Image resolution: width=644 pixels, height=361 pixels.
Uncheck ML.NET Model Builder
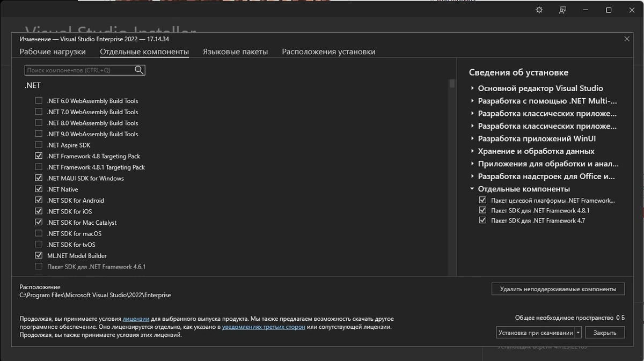pos(39,256)
